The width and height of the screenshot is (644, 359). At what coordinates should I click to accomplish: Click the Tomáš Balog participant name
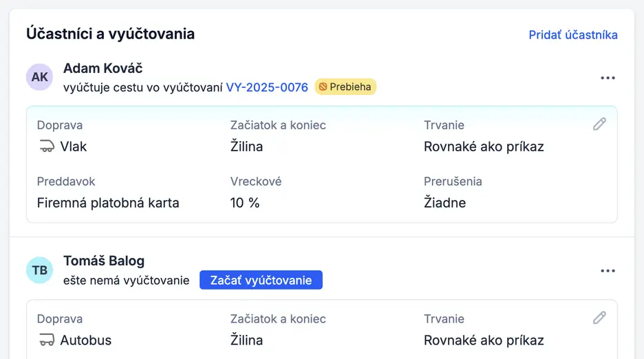click(104, 261)
